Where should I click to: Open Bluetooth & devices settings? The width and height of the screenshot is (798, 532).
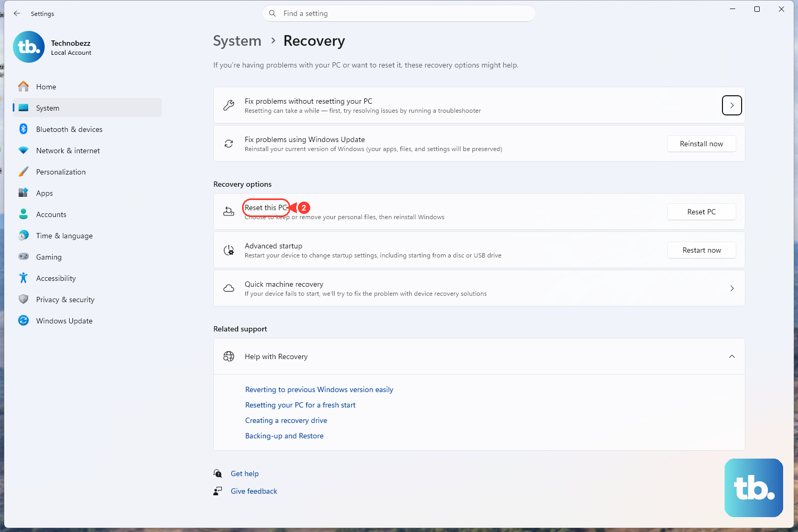[x=87, y=129]
